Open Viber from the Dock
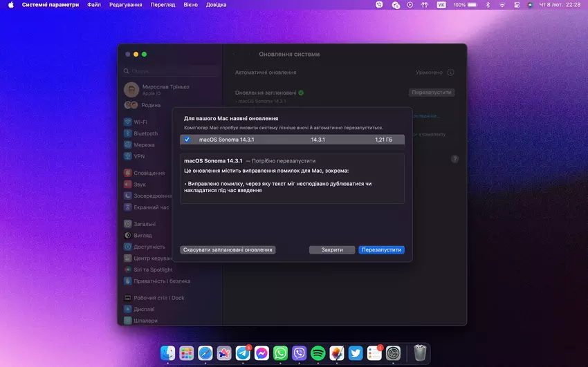 pos(299,353)
